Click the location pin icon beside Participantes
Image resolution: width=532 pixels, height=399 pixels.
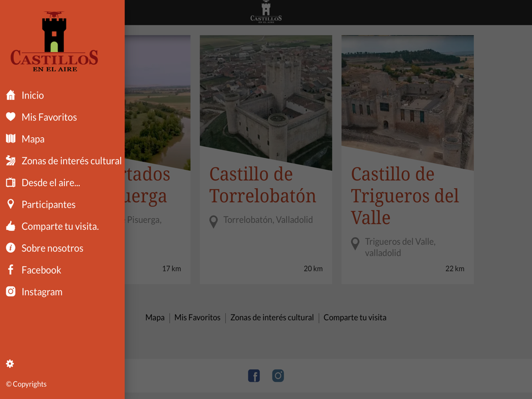tap(11, 204)
